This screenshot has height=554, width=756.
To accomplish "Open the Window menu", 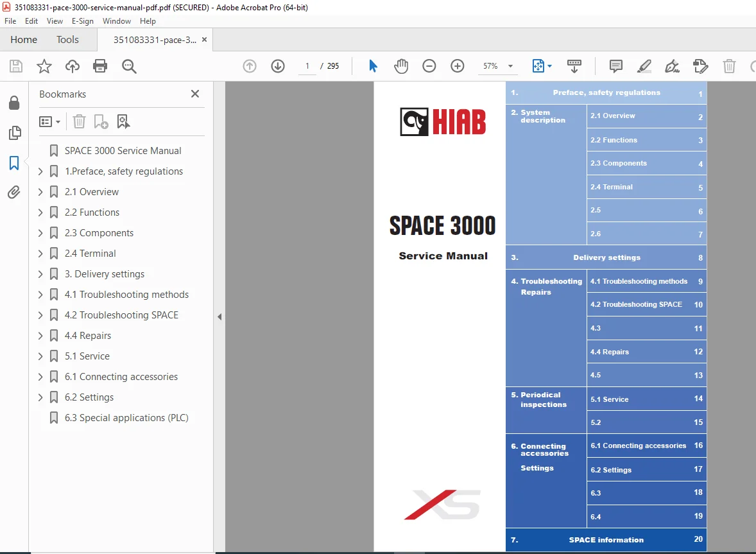I will [117, 21].
